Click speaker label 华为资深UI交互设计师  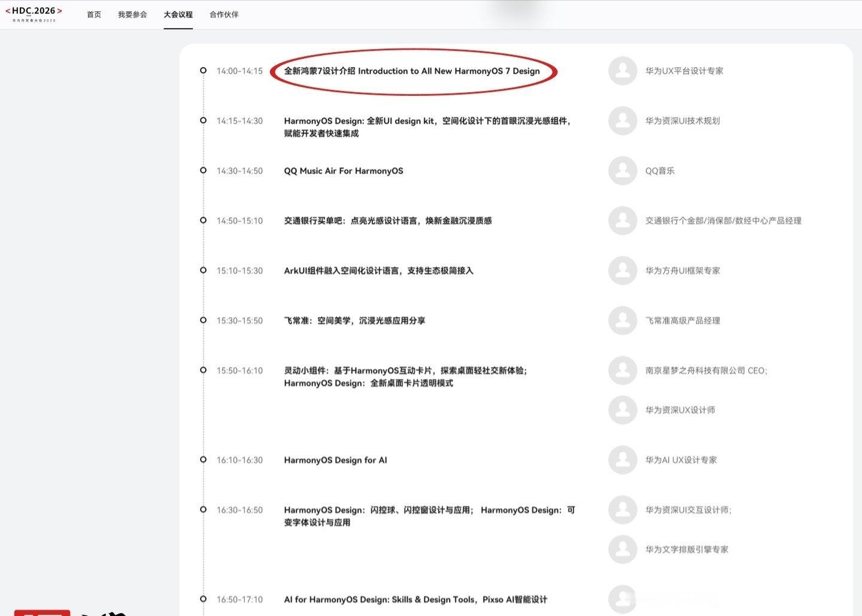coord(688,510)
